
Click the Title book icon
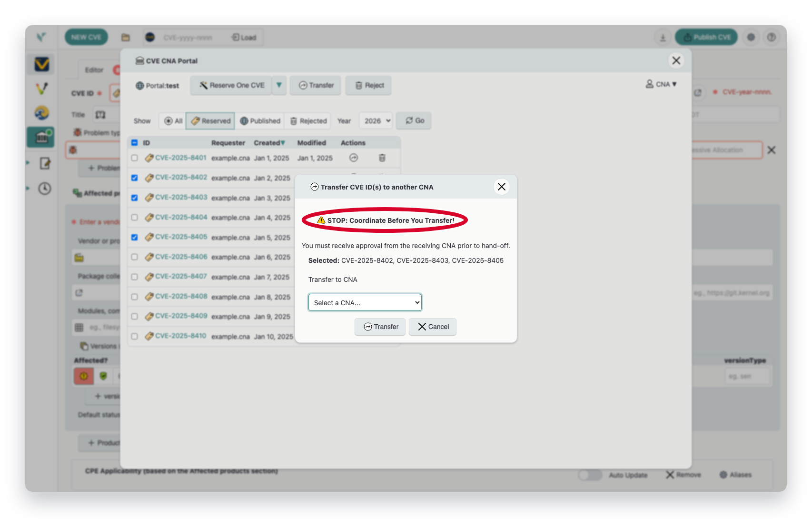click(100, 115)
